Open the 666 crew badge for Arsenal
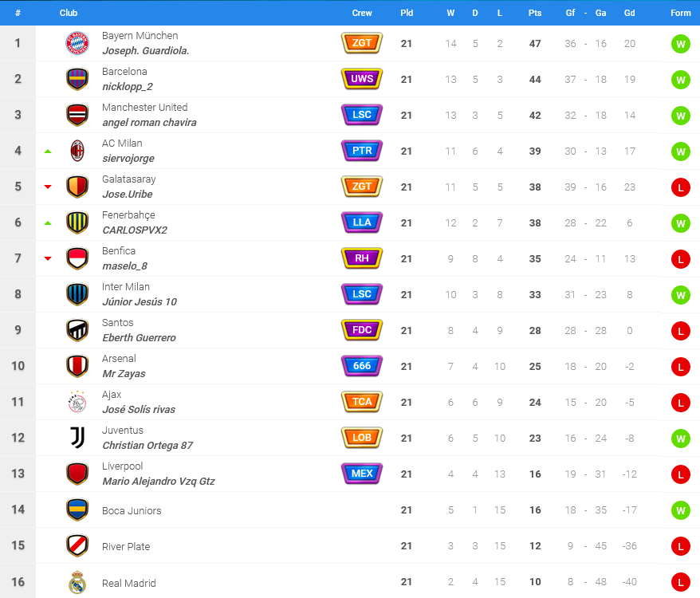This screenshot has height=598, width=700. (x=362, y=366)
